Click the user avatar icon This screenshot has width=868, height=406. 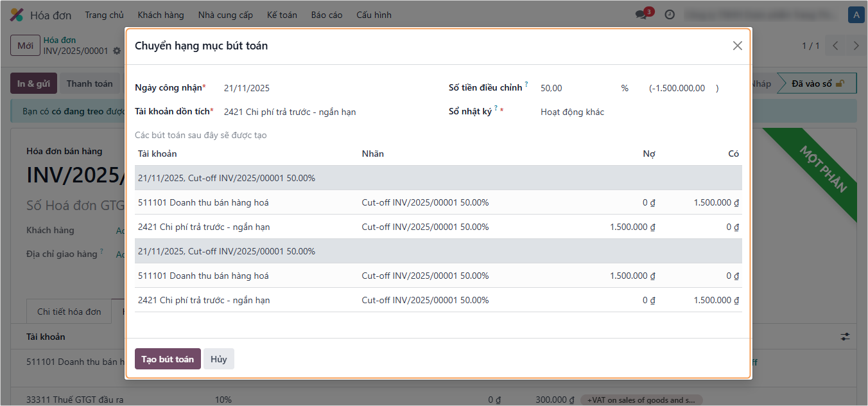[855, 15]
